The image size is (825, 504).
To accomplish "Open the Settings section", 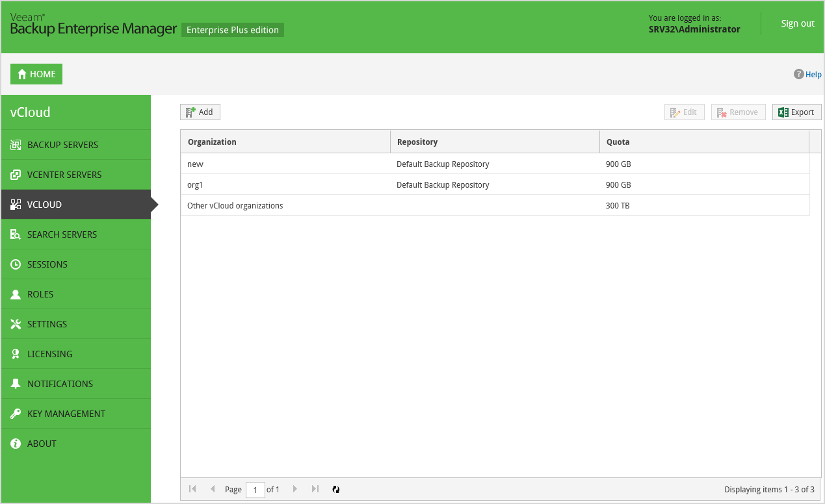I will click(x=76, y=324).
